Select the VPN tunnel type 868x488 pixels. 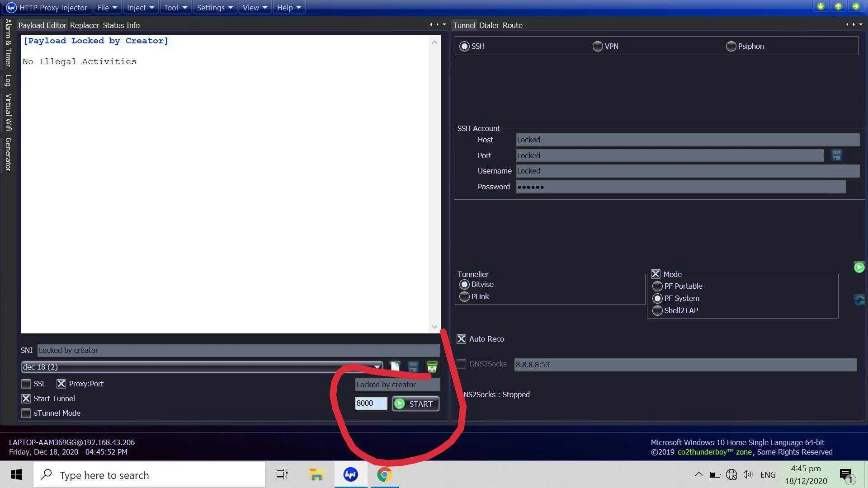click(x=605, y=46)
